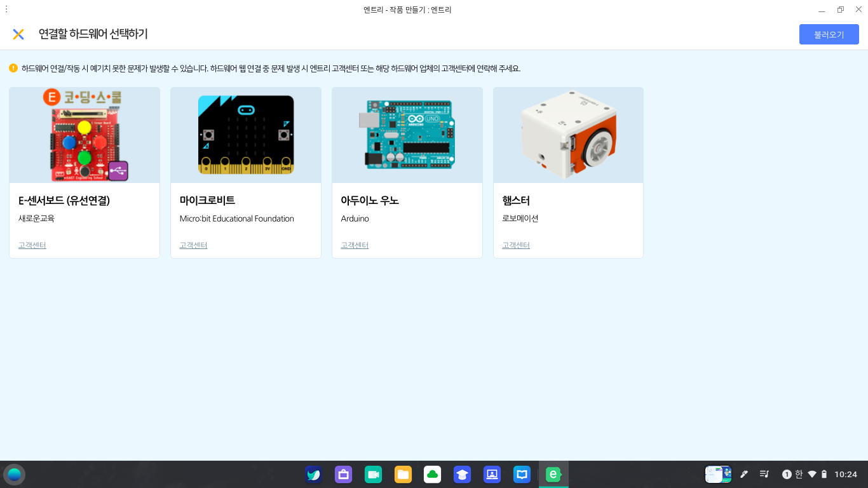Open the blue presentation board shelf icon
This screenshot has height=488, width=868.
[x=492, y=475]
